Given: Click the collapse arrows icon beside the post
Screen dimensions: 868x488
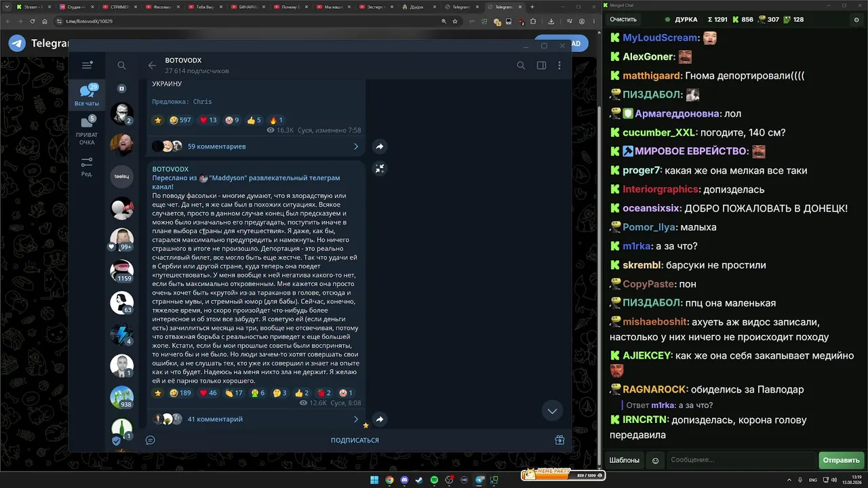Looking at the screenshot, I should click(x=380, y=169).
